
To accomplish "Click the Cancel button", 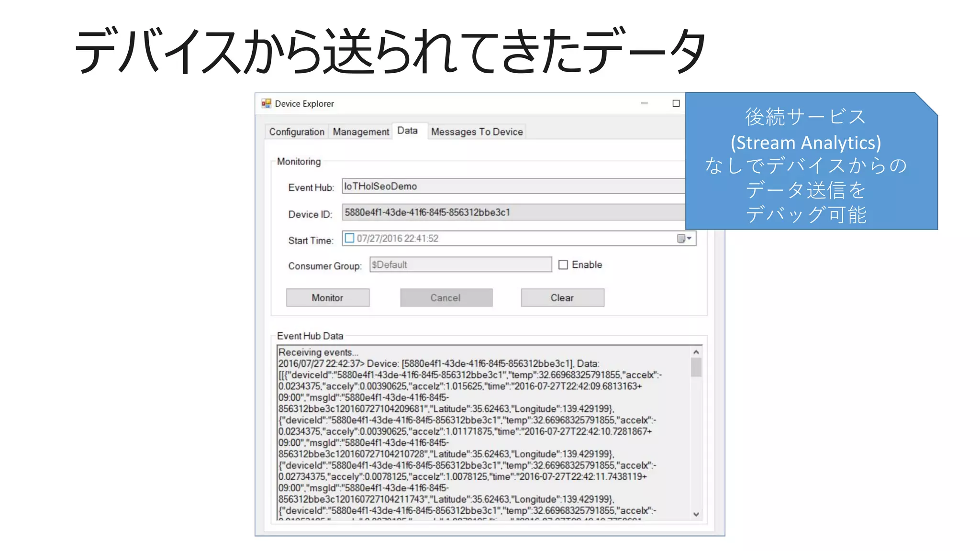I will pos(446,298).
